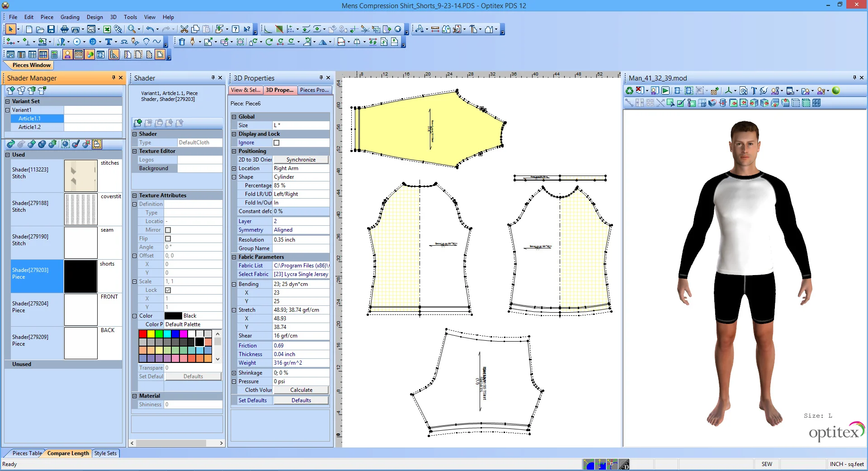
Task: Select the Text tool in the toolbar
Action: coord(109,42)
